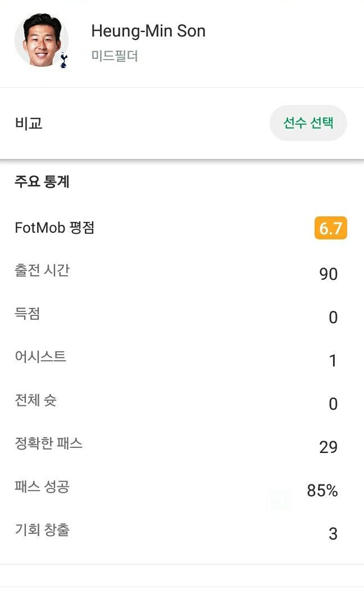Tap Heung-Min Son's profile photo
364x598 pixels.
pos(41,40)
